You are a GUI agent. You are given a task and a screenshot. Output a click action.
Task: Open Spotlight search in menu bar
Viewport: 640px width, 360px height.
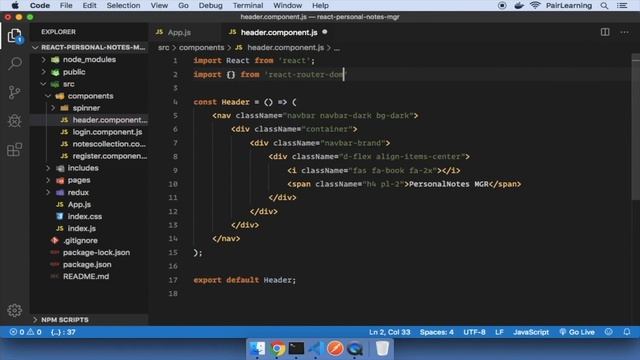[604, 6]
